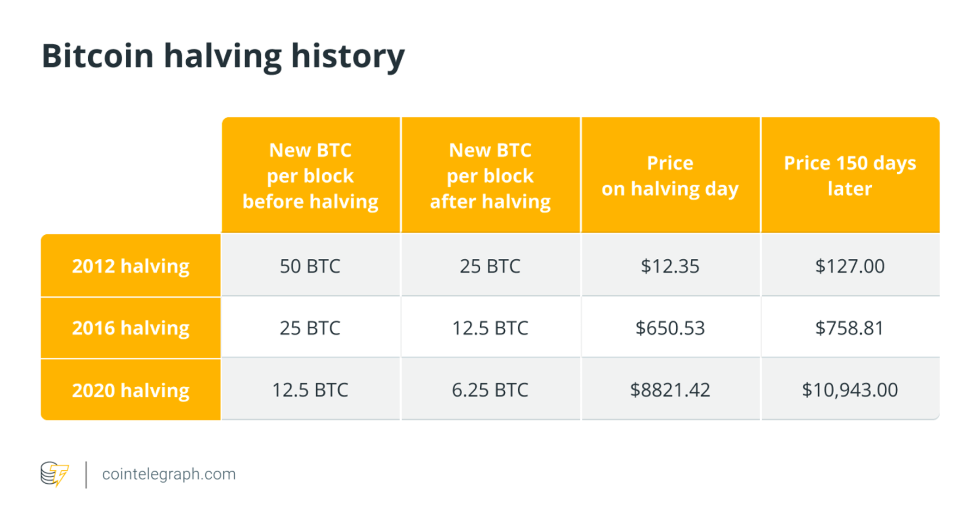The width and height of the screenshot is (980, 529).
Task: Click the $127.00 price cell
Action: click(x=849, y=266)
